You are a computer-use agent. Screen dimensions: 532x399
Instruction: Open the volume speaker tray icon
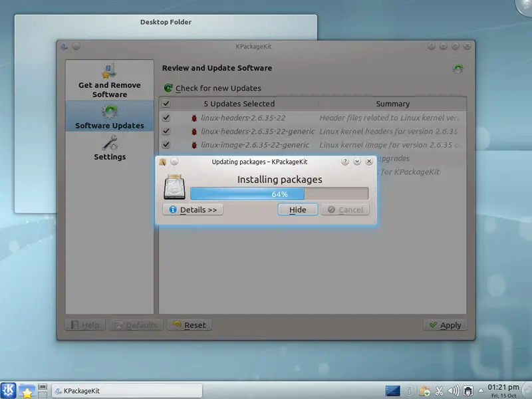pyautogui.click(x=454, y=391)
